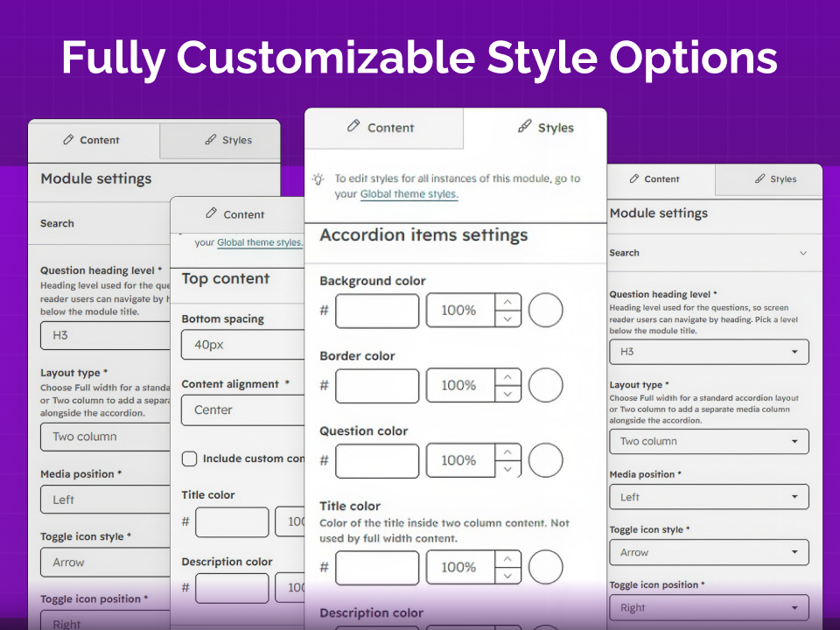840x630 pixels.
Task: Click Top content Title color hex field
Action: 232,522
